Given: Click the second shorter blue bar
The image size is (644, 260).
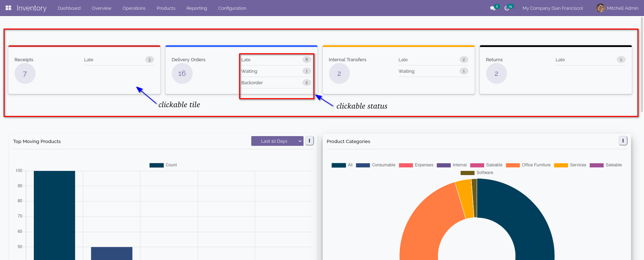Looking at the screenshot, I should (x=112, y=253).
